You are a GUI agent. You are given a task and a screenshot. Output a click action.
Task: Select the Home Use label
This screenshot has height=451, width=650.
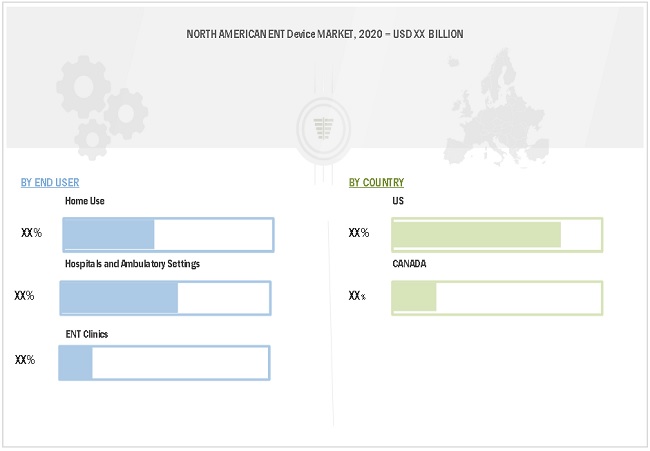click(85, 201)
